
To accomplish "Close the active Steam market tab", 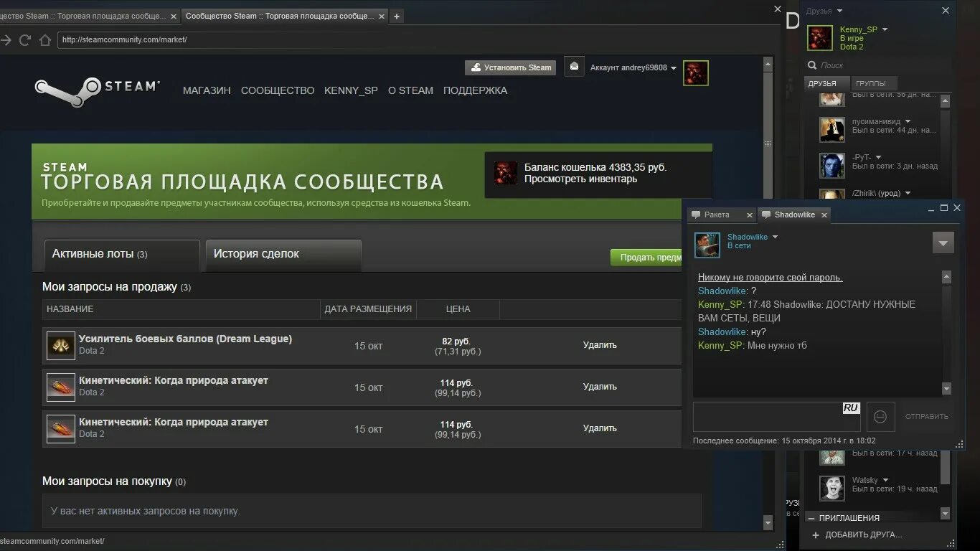I will tap(382, 16).
